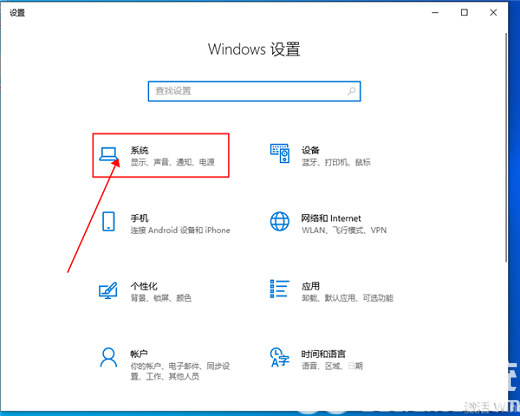Click description 背景、锁屏、颜色
This screenshot has height=416, width=520.
click(161, 298)
